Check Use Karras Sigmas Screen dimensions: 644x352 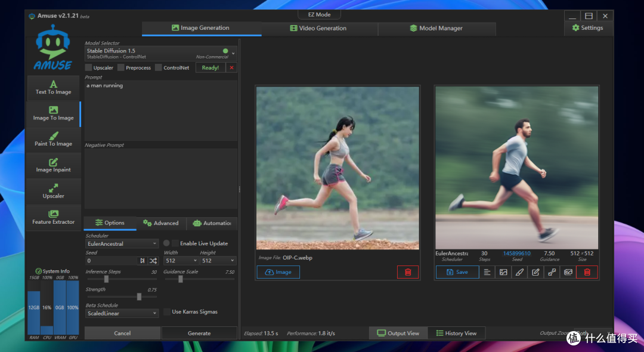(167, 312)
